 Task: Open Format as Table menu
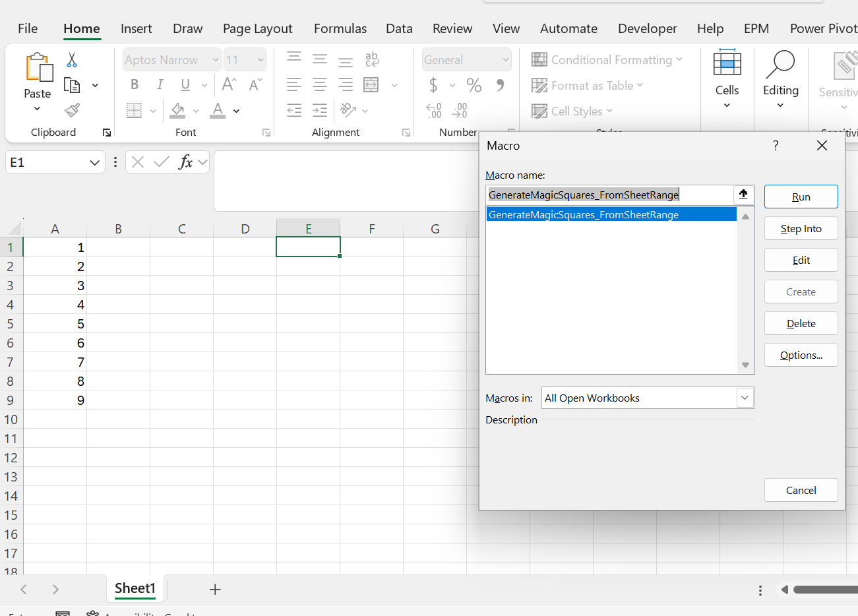tap(588, 86)
